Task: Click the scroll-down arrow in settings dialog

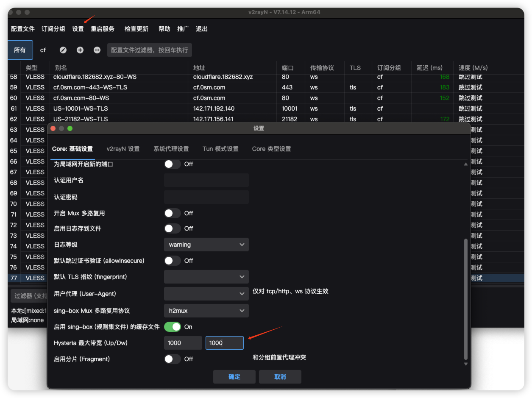Action: coord(465,364)
